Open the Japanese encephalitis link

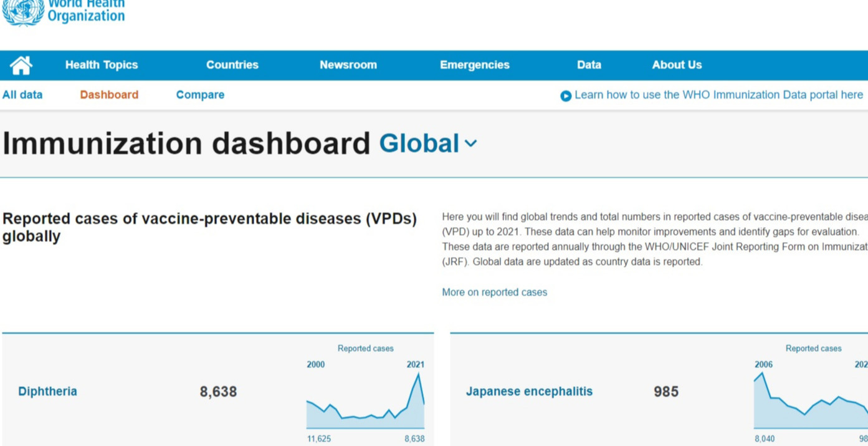(529, 392)
